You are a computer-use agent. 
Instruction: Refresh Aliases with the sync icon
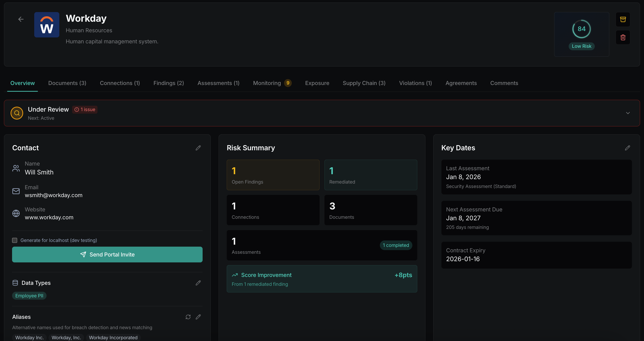188,317
